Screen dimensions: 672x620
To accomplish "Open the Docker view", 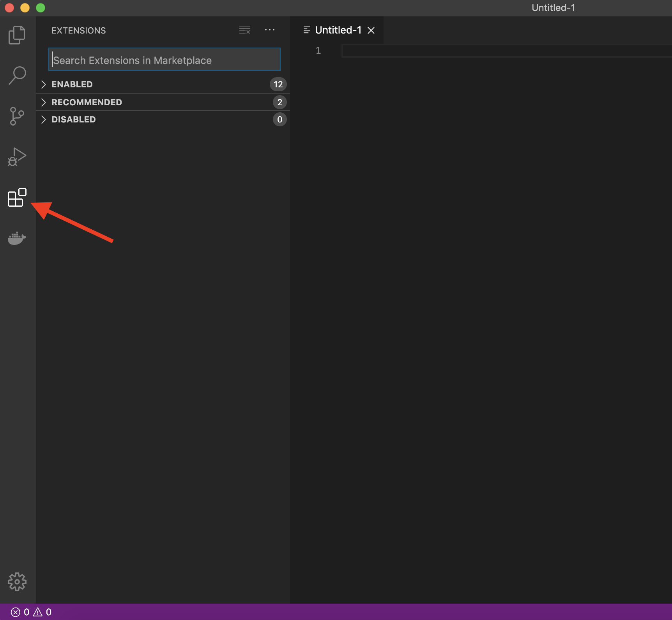I will [17, 238].
